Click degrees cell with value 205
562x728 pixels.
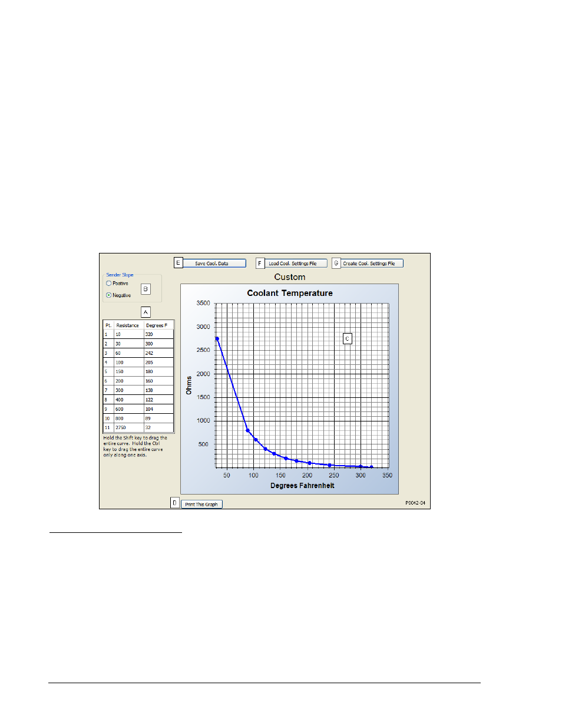point(158,363)
